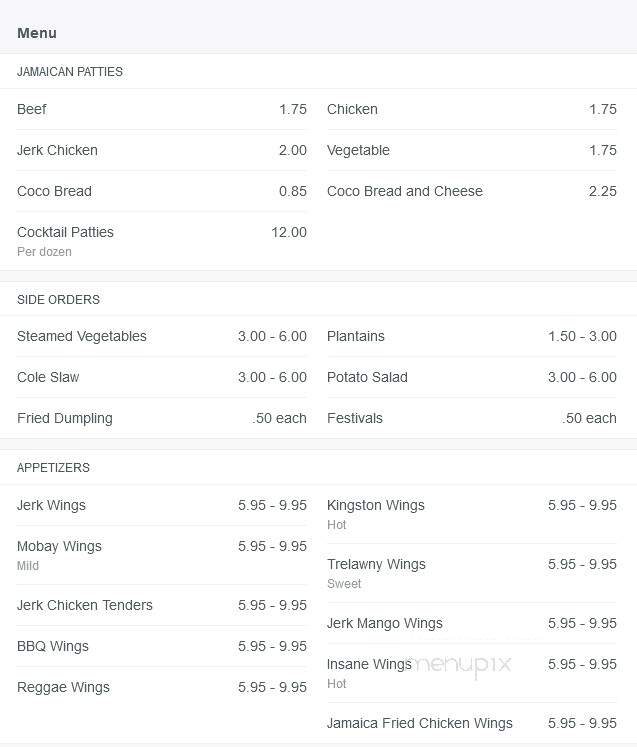Click the Appetizers section header
The height and width of the screenshot is (747, 637).
(x=53, y=467)
